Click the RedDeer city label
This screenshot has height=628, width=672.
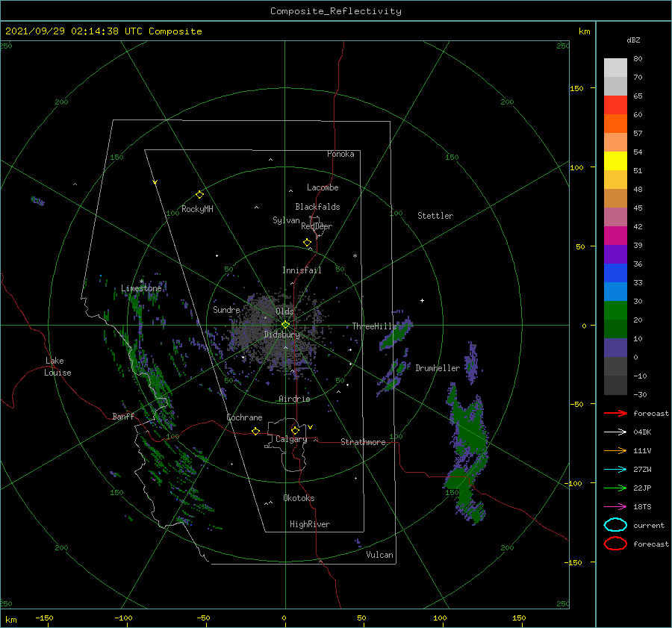[317, 226]
